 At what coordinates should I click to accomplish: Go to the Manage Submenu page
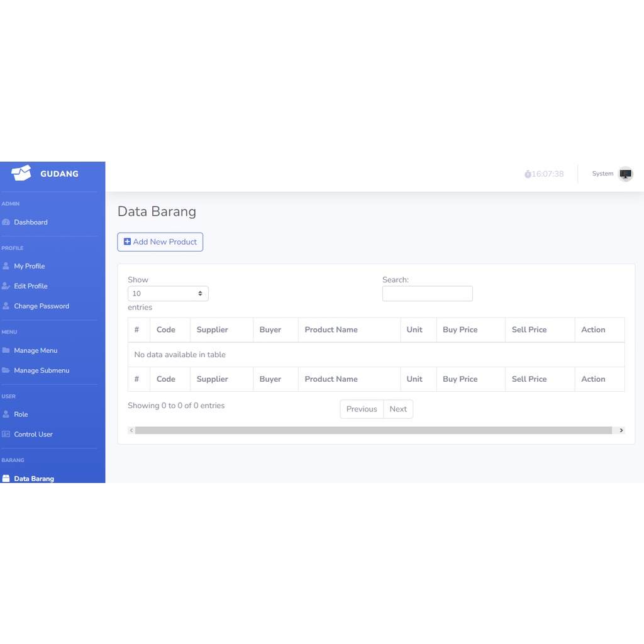(42, 370)
